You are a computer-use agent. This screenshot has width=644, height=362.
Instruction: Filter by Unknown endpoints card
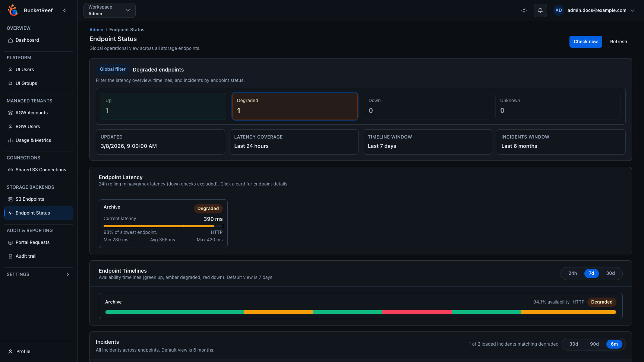point(558,106)
